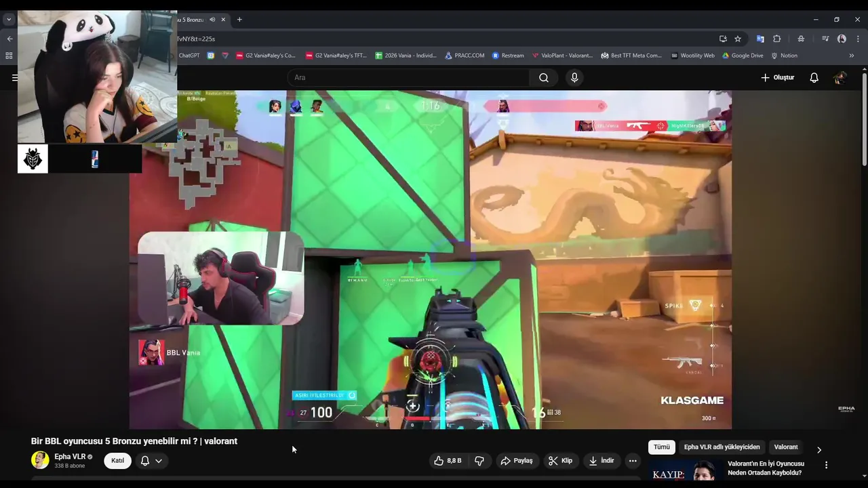
Task: Open the Google Drive bookmark
Action: pos(743,56)
